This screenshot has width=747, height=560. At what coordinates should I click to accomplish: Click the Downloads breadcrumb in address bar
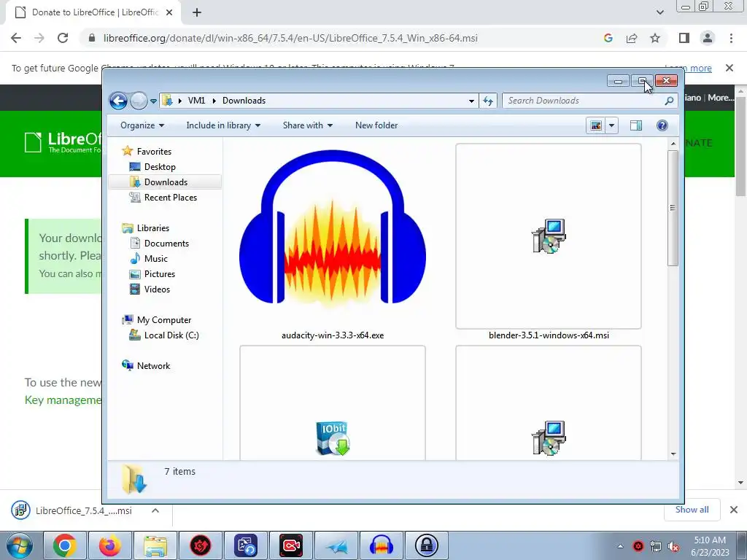pyautogui.click(x=244, y=101)
